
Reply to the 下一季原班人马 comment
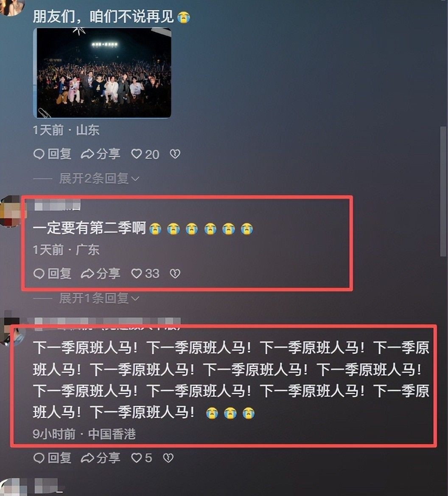click(x=52, y=458)
